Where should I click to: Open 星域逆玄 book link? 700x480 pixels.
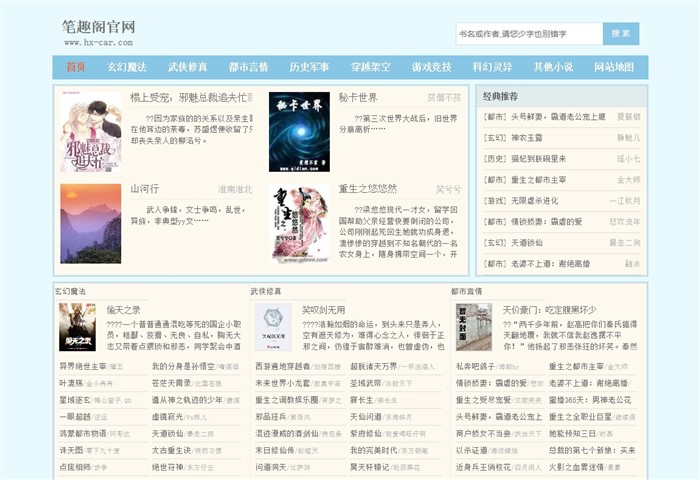click(75, 400)
